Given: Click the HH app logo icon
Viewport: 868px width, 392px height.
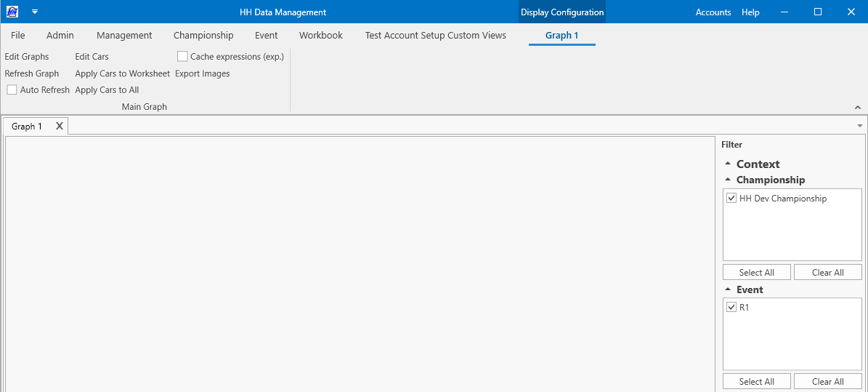Looking at the screenshot, I should (12, 12).
